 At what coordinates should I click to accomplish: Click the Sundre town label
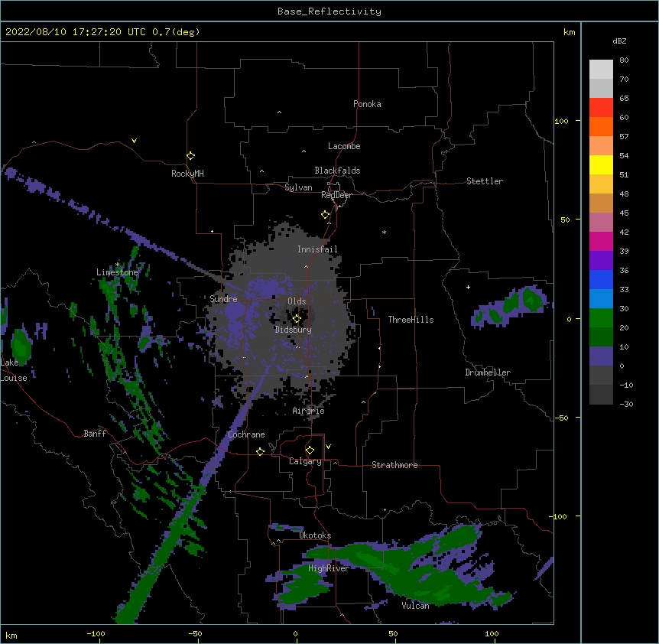223,299
